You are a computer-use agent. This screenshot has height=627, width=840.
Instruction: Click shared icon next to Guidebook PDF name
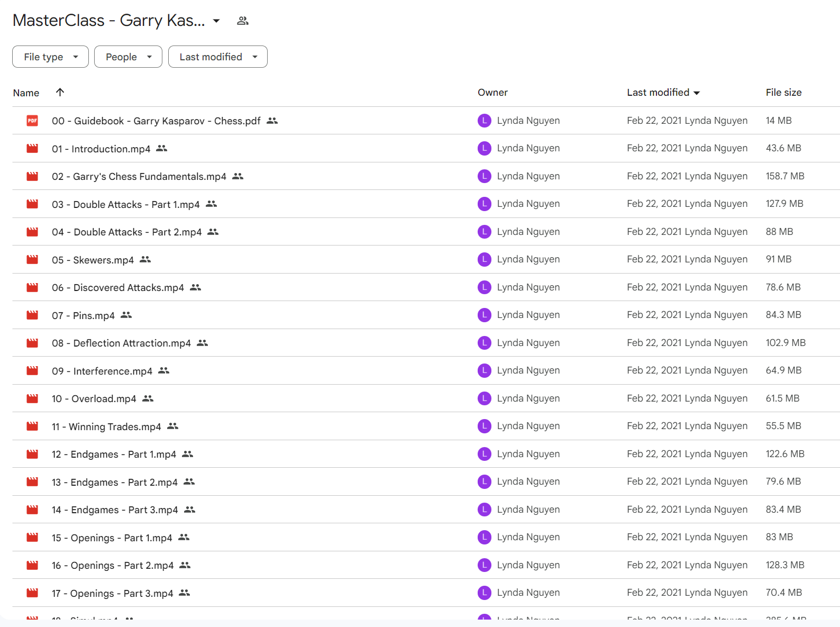click(x=272, y=121)
